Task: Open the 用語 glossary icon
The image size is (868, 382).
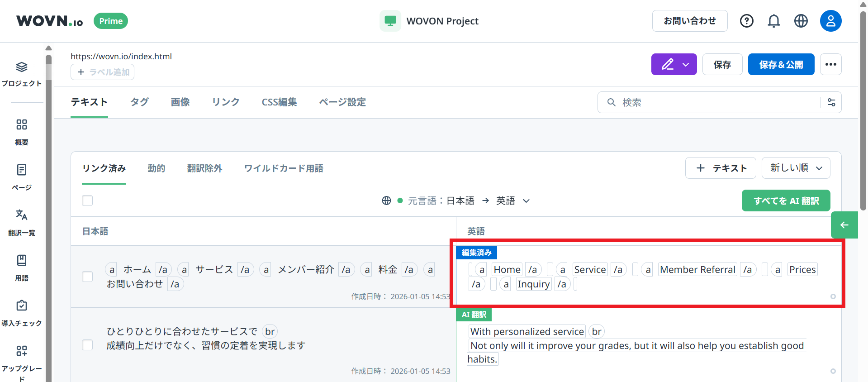Action: pyautogui.click(x=22, y=267)
